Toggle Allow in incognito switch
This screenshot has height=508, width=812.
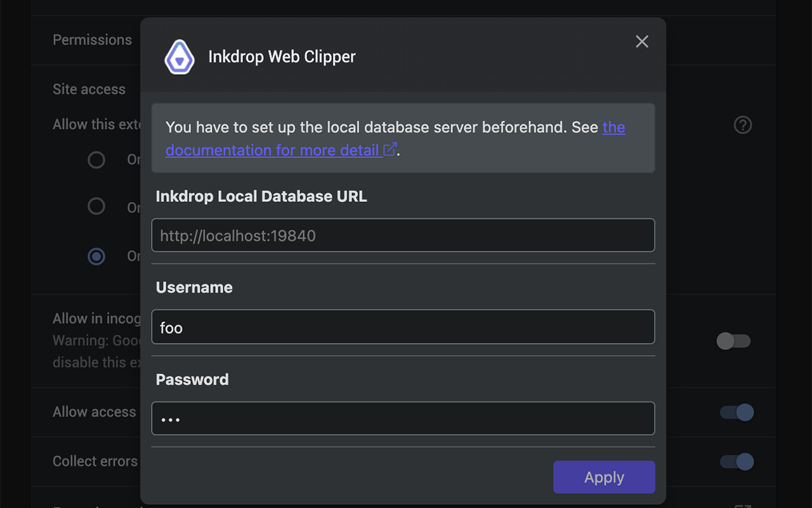pos(733,341)
